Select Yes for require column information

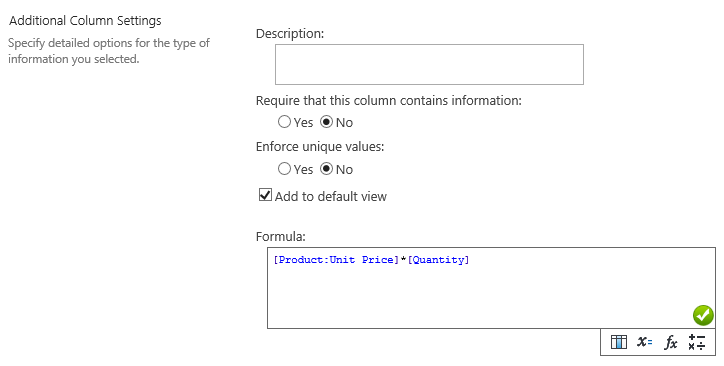(284, 122)
